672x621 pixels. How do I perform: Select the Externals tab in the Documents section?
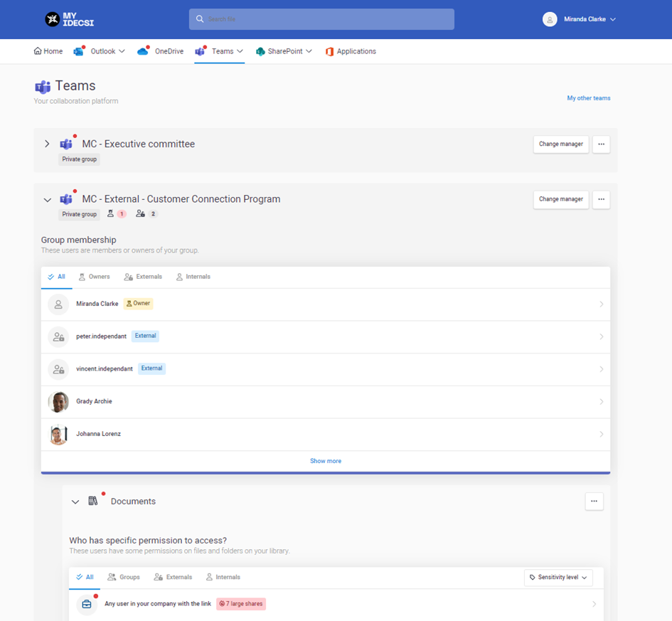pyautogui.click(x=172, y=577)
